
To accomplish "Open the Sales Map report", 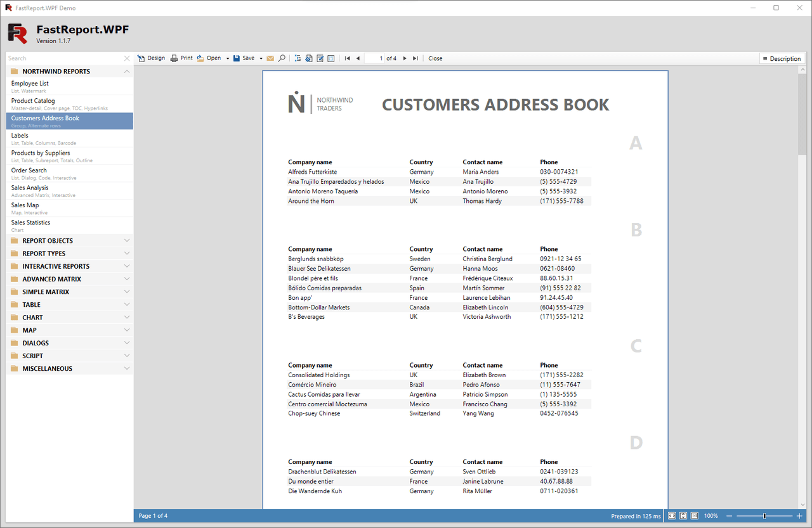I will click(70, 209).
